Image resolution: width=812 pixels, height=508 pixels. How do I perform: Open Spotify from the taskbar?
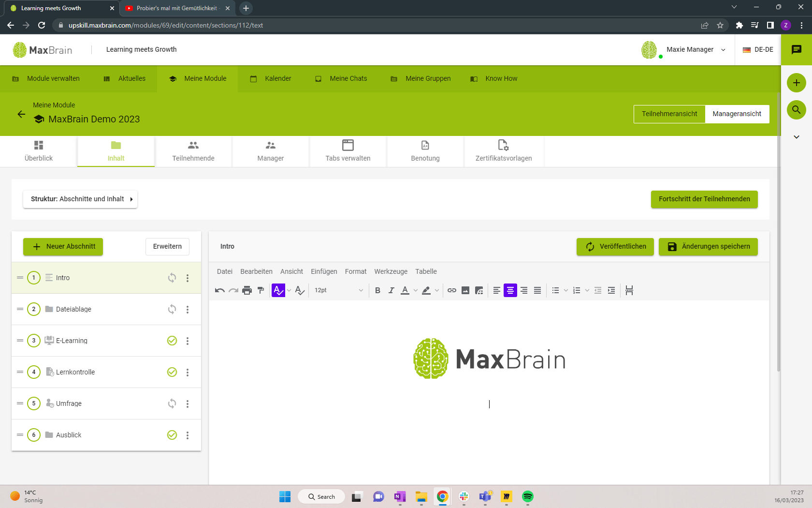pos(527,496)
